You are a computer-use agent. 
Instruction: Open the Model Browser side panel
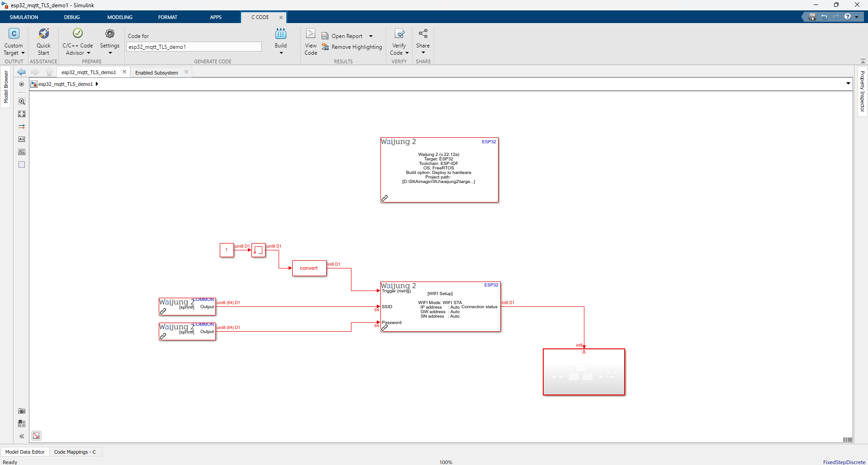(6, 87)
